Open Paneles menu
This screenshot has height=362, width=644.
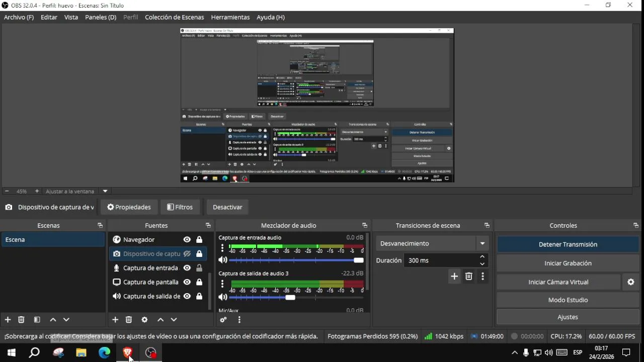point(101,17)
